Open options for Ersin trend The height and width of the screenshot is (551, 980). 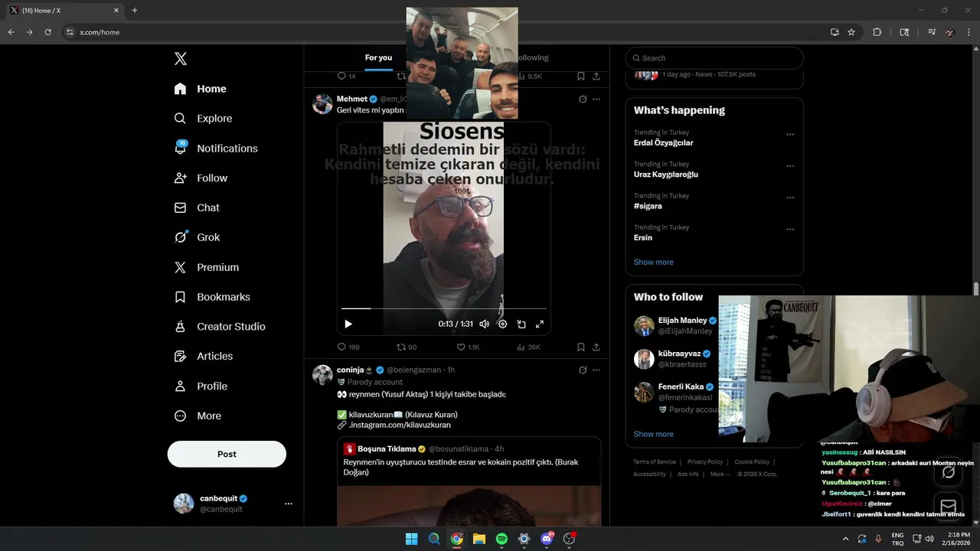tap(790, 230)
